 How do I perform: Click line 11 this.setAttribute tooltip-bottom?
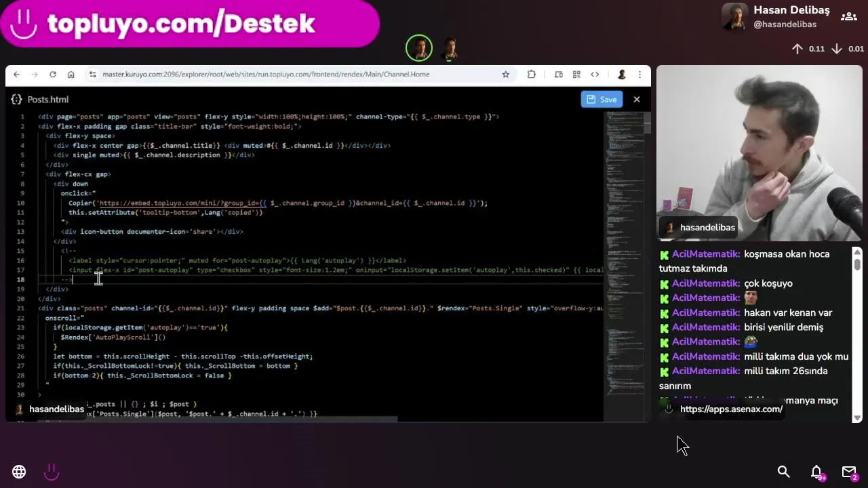click(x=165, y=213)
